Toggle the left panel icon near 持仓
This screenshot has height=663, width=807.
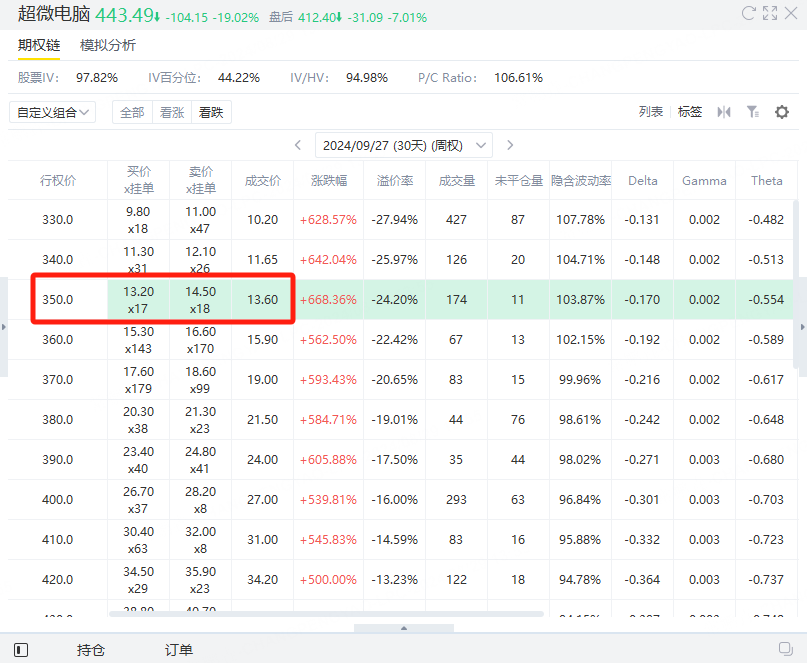pyautogui.click(x=21, y=650)
